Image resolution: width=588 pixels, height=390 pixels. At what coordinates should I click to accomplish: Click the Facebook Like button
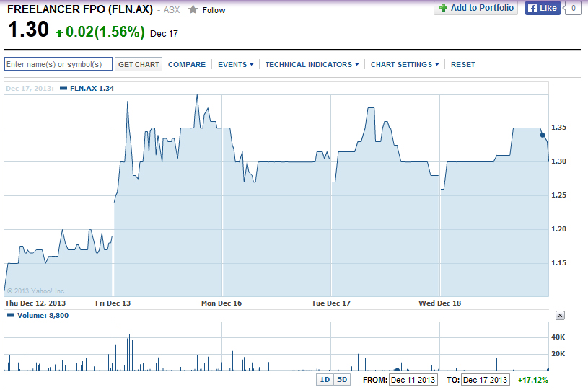pos(543,8)
